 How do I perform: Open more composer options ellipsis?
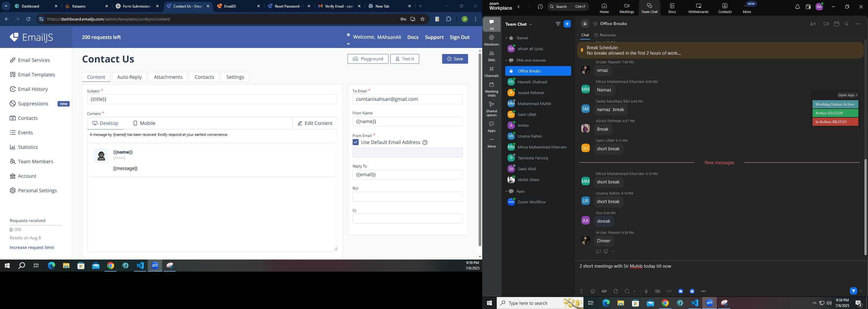coord(703,291)
